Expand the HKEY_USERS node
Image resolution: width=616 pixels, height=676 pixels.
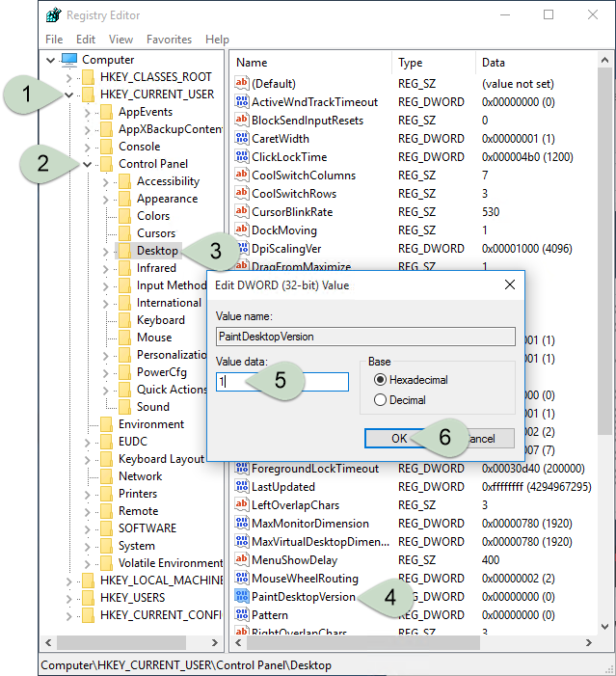pyautogui.click(x=68, y=599)
